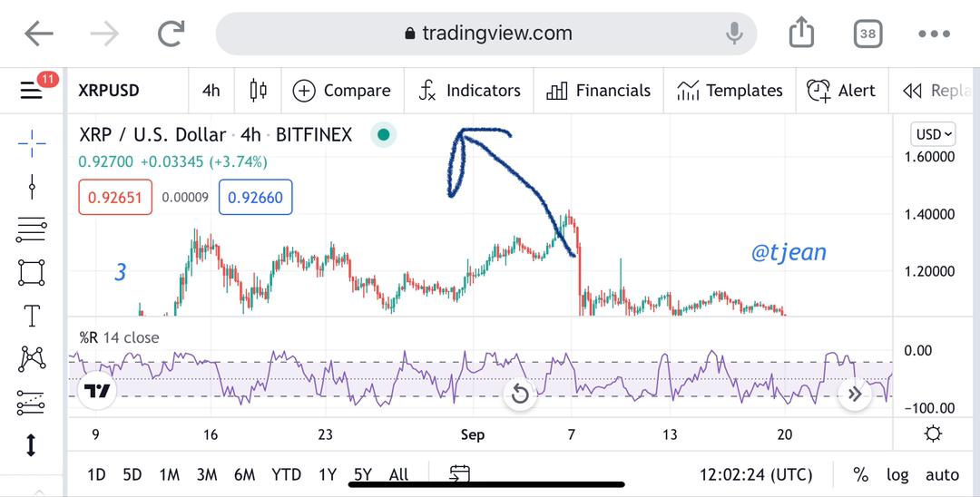Viewport: 980px width, 497px height.
Task: Toggle percent scale mode
Action: click(860, 474)
